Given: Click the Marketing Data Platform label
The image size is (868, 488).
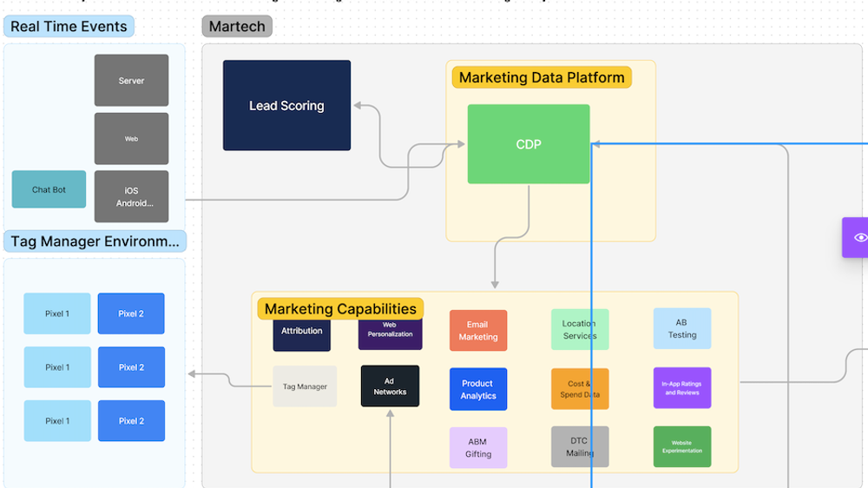Looking at the screenshot, I should [x=542, y=77].
